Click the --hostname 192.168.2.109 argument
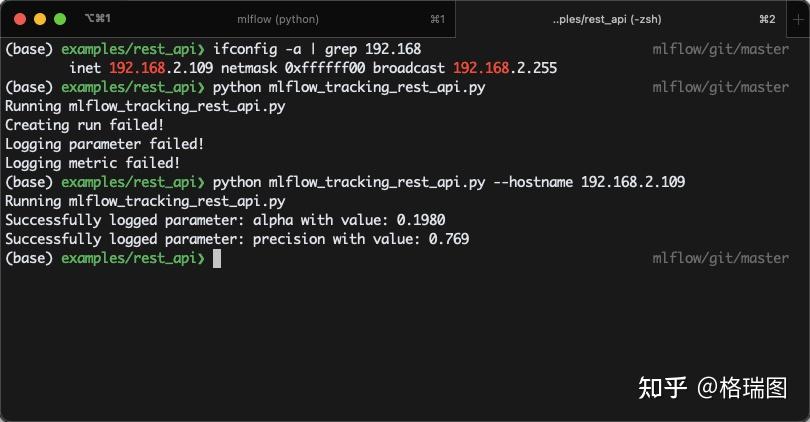810x422 pixels. [x=589, y=182]
